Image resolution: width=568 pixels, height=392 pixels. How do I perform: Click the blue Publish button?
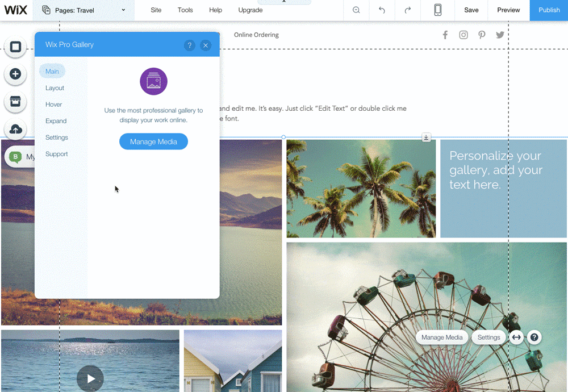(x=549, y=10)
